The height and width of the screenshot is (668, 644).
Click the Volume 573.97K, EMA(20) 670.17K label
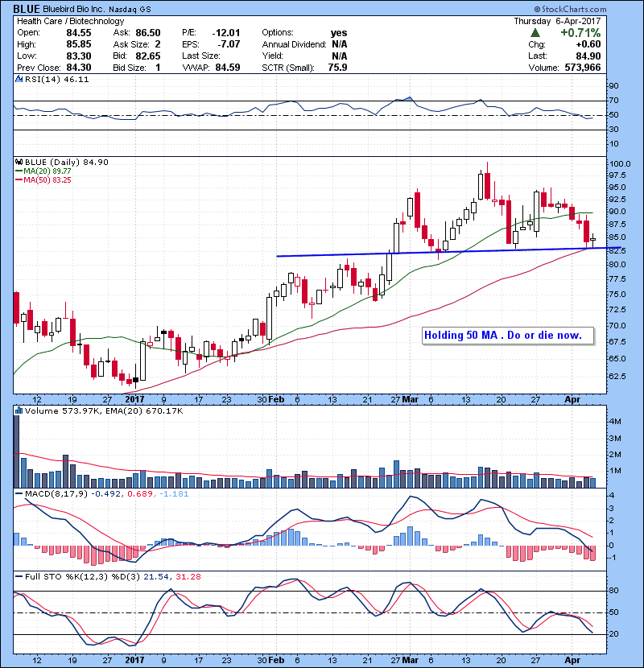pos(104,410)
